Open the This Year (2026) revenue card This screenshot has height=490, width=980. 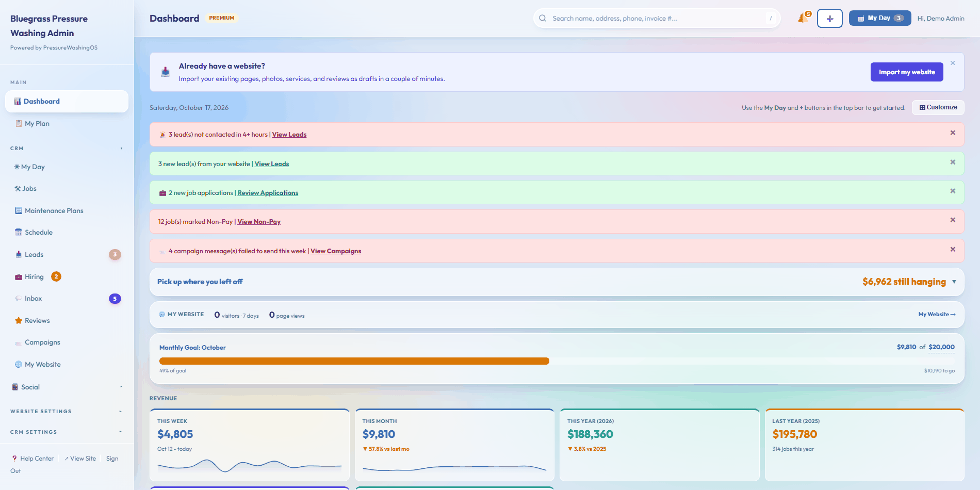tap(660, 445)
